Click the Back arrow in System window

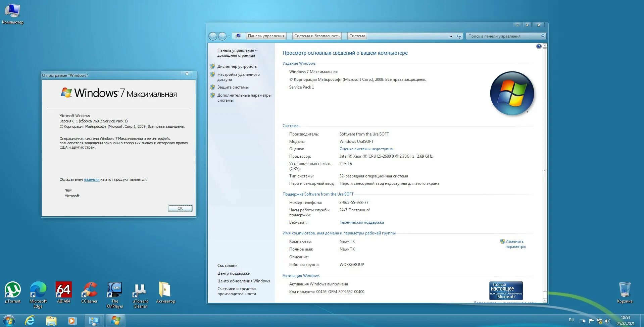pyautogui.click(x=213, y=36)
